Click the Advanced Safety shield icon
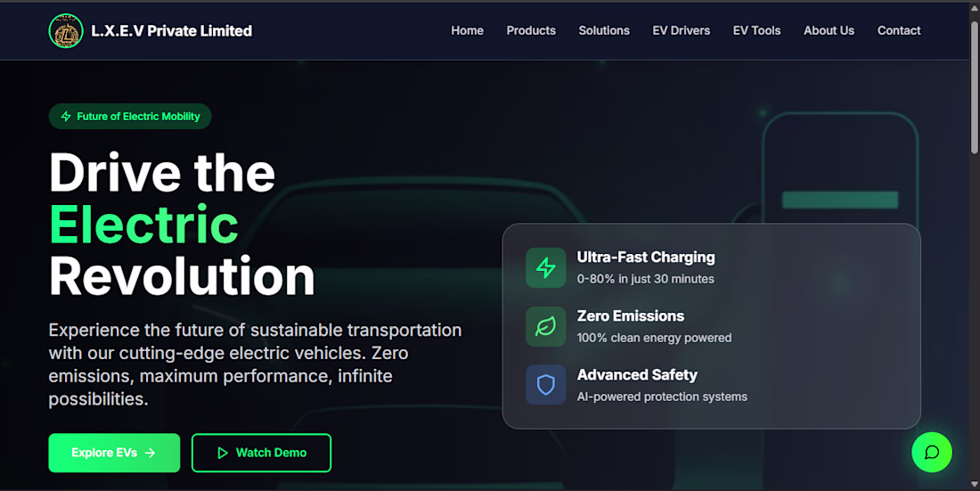The width and height of the screenshot is (980, 491). pos(545,385)
